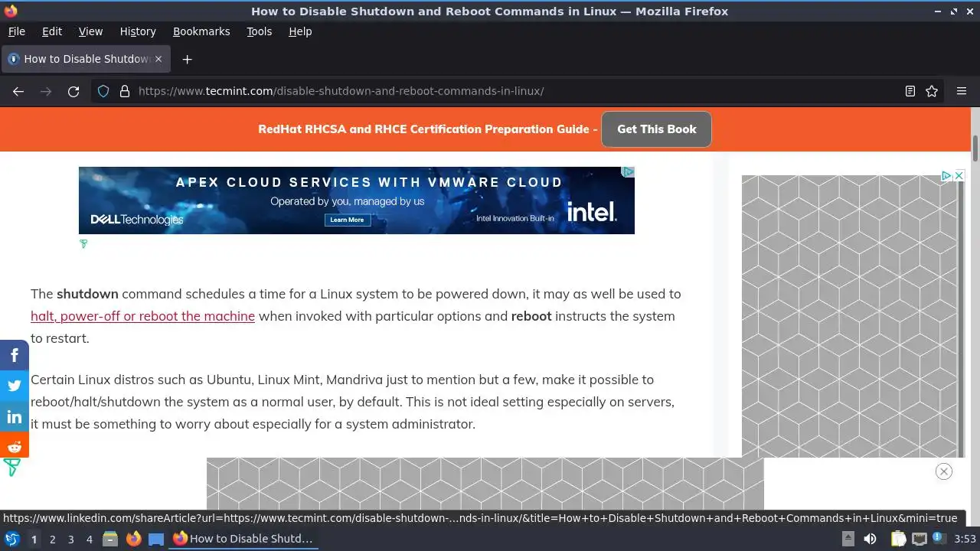This screenshot has height=551, width=980.
Task: Switch to workspace 2
Action: coord(52,539)
